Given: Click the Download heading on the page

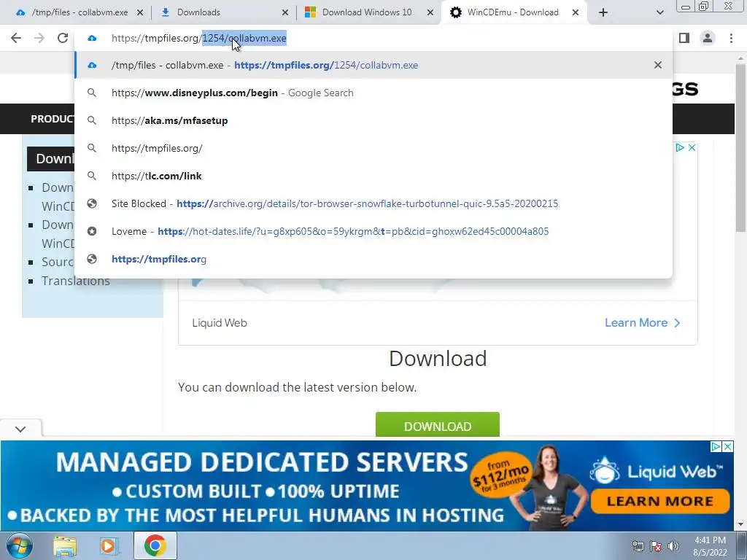Looking at the screenshot, I should [x=438, y=359].
